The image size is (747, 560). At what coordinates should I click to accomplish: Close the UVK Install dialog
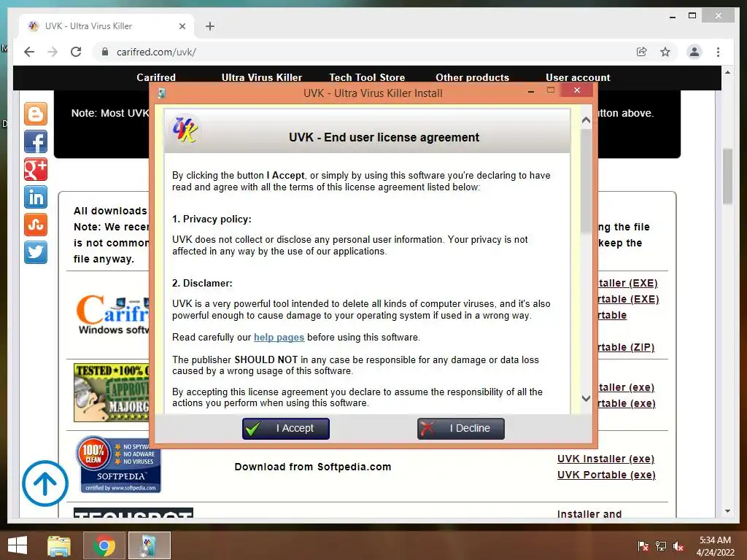(577, 90)
